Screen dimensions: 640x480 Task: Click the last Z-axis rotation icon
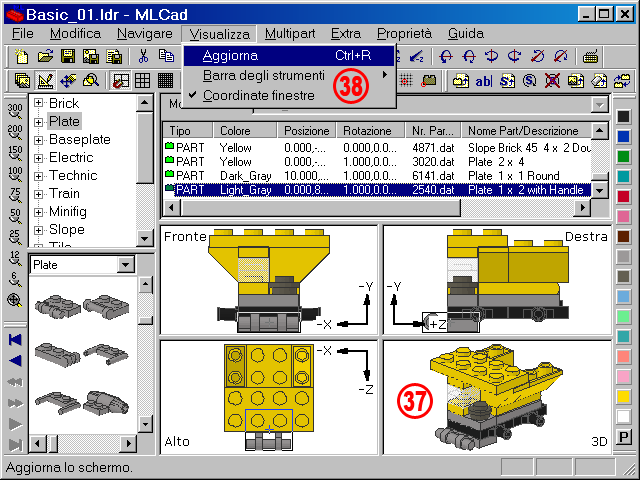click(560, 56)
